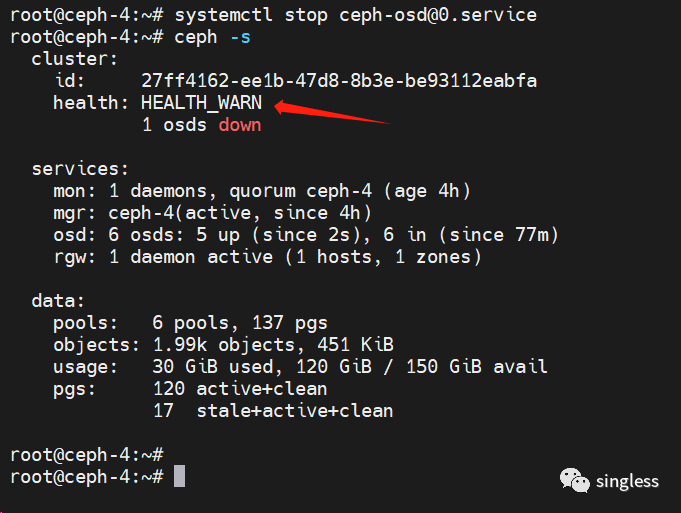The width and height of the screenshot is (681, 513).
Task: Click the cluster id string 27ff4162
Action: [339, 81]
